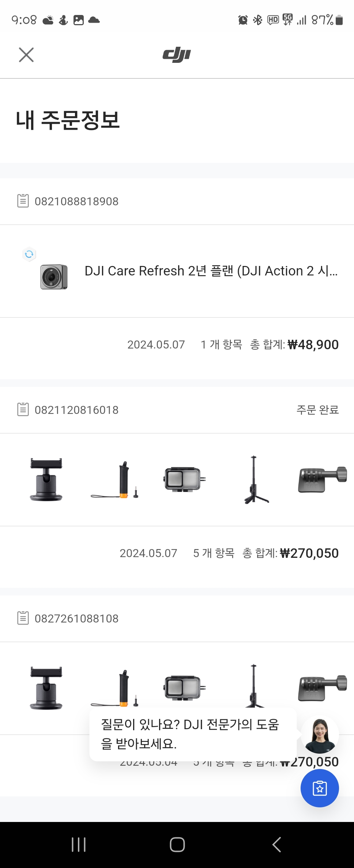Tap the magnetic ball-joint mount thumbnail in the 주문 완료 order
Viewport: 354px width, 868px height.
pyautogui.click(x=46, y=479)
